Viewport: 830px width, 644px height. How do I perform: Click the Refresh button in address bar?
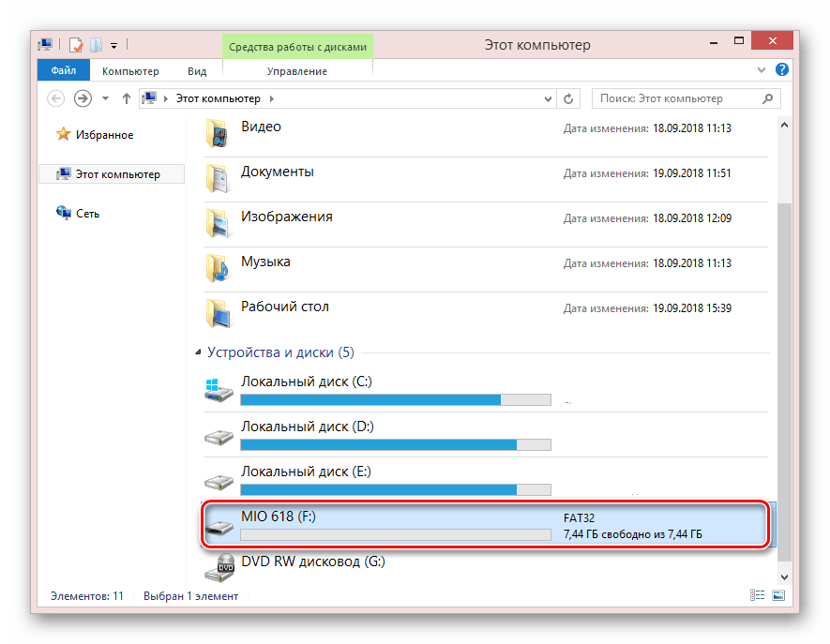coord(568,98)
